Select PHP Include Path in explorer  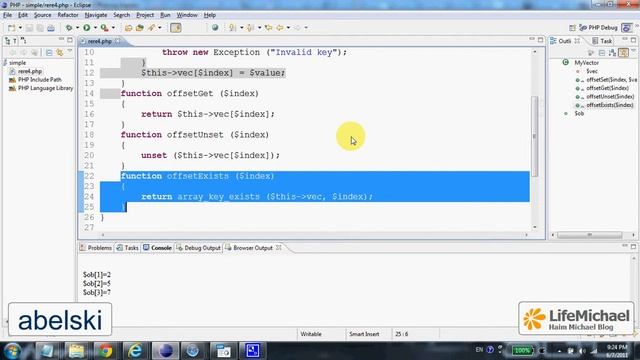tap(40, 80)
